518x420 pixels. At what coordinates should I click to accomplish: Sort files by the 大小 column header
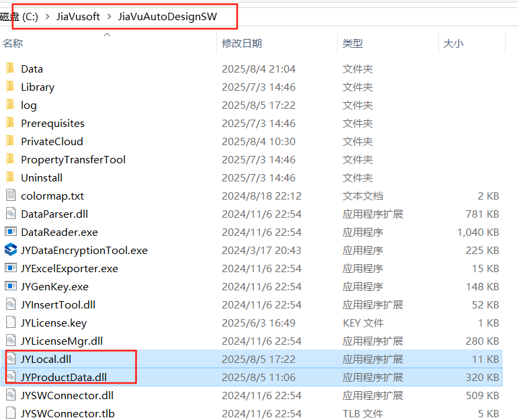(454, 43)
